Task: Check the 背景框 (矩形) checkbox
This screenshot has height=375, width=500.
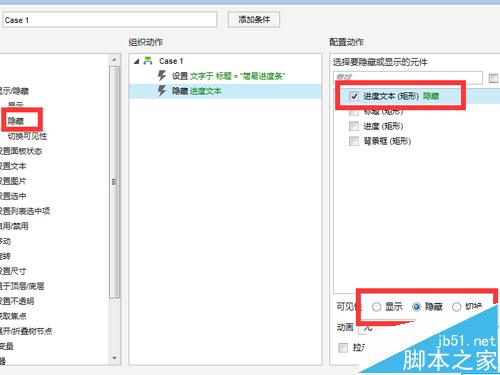Action: pyautogui.click(x=354, y=141)
